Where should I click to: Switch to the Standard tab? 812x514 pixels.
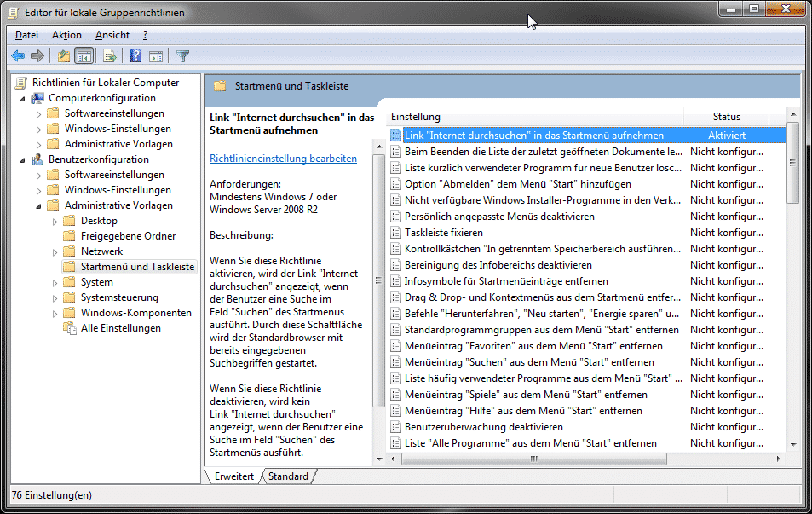point(288,476)
